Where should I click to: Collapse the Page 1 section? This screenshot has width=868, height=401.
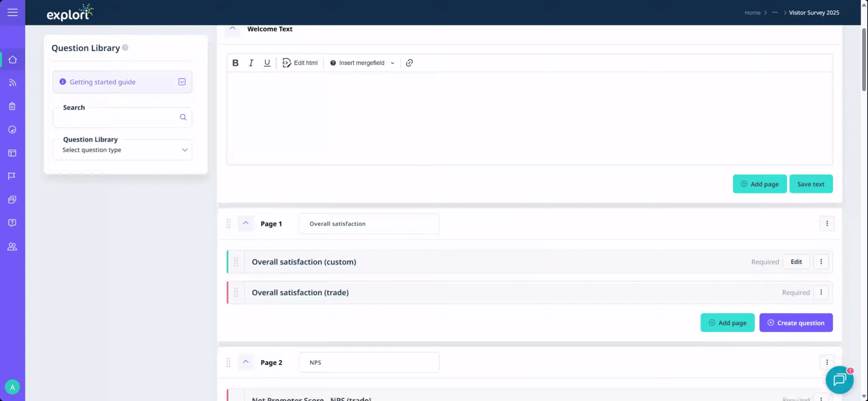pyautogui.click(x=245, y=223)
